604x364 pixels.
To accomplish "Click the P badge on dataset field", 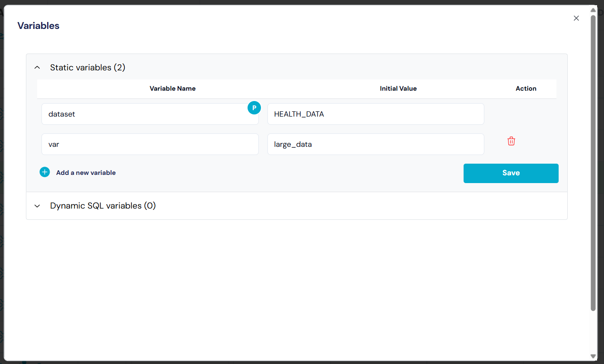I will tap(254, 108).
